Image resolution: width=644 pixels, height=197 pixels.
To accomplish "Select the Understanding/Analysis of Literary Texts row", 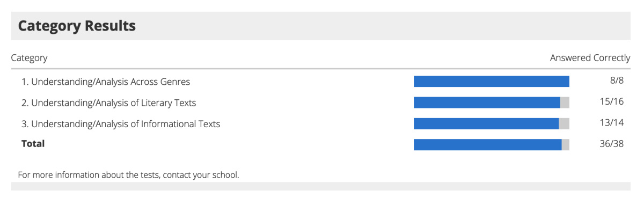I will click(320, 103).
